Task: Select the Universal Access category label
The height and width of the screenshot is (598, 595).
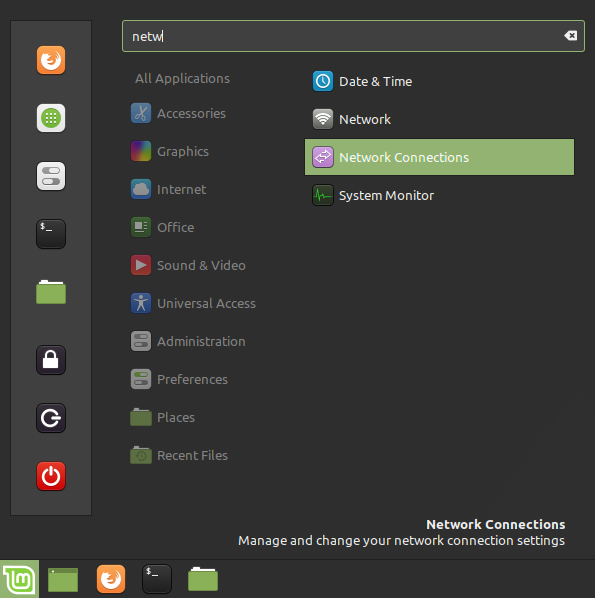Action: point(206,304)
